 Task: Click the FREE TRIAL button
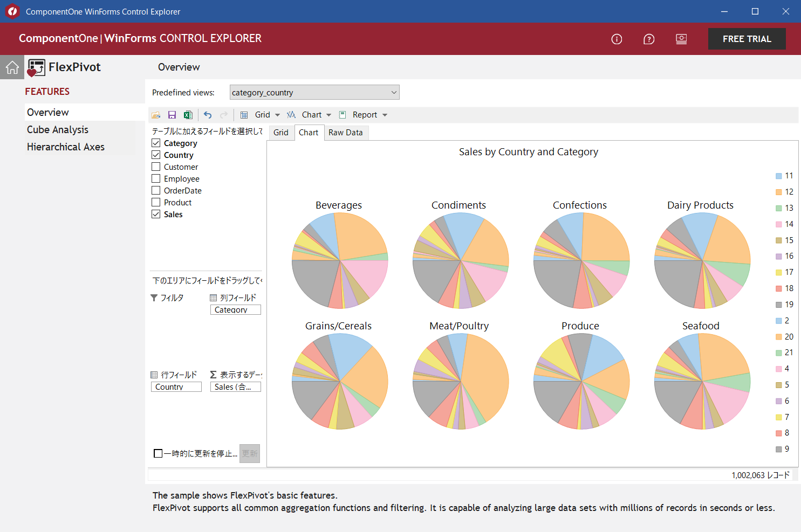coord(747,39)
